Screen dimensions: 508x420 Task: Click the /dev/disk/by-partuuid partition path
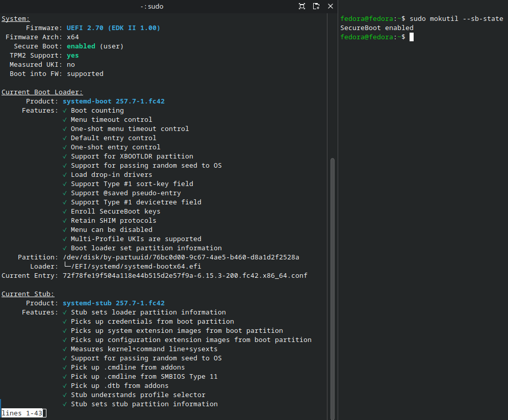(181, 257)
